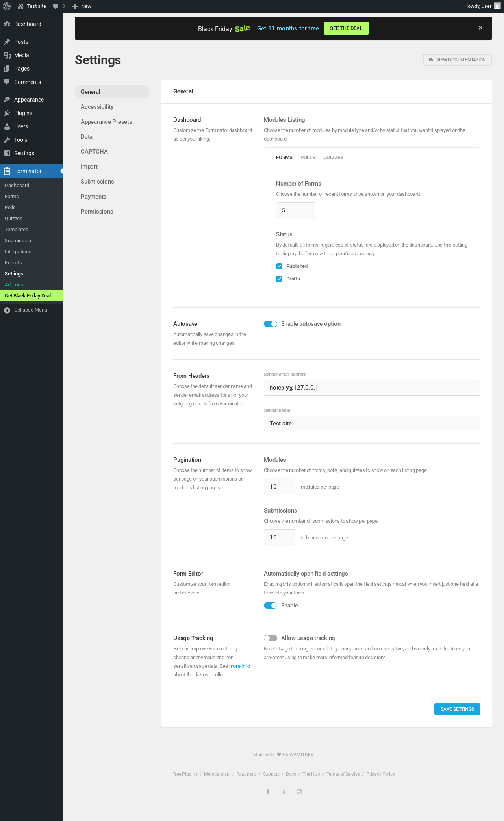Click SEE THE DEAL button

pyautogui.click(x=346, y=28)
